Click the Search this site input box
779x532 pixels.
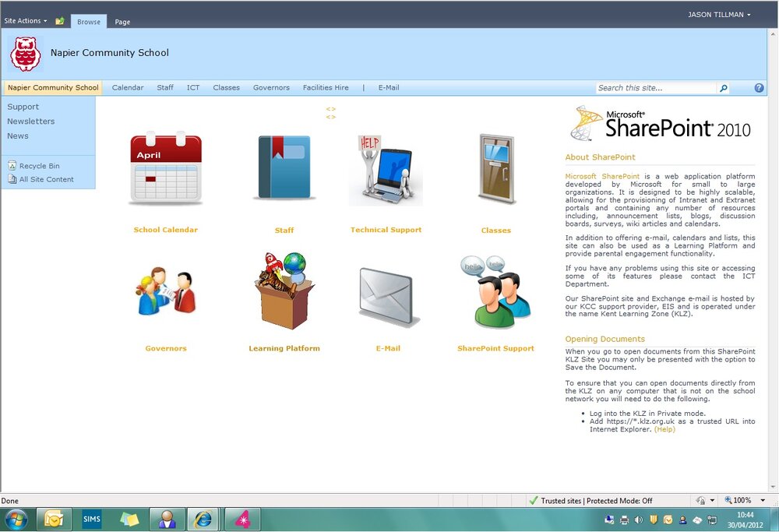pyautogui.click(x=656, y=88)
